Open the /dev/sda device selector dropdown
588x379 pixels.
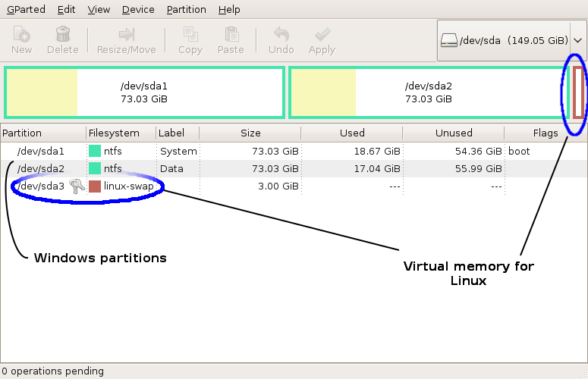point(503,40)
